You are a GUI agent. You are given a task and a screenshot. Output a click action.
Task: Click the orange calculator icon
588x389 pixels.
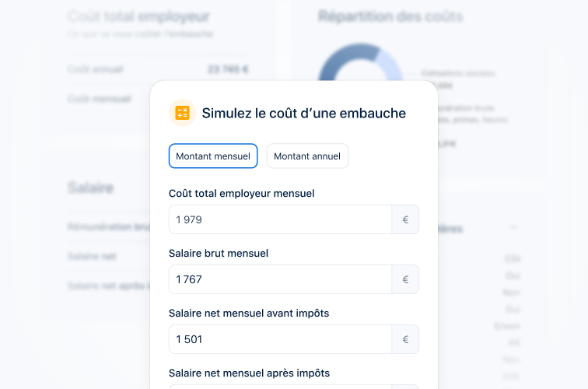click(x=182, y=113)
